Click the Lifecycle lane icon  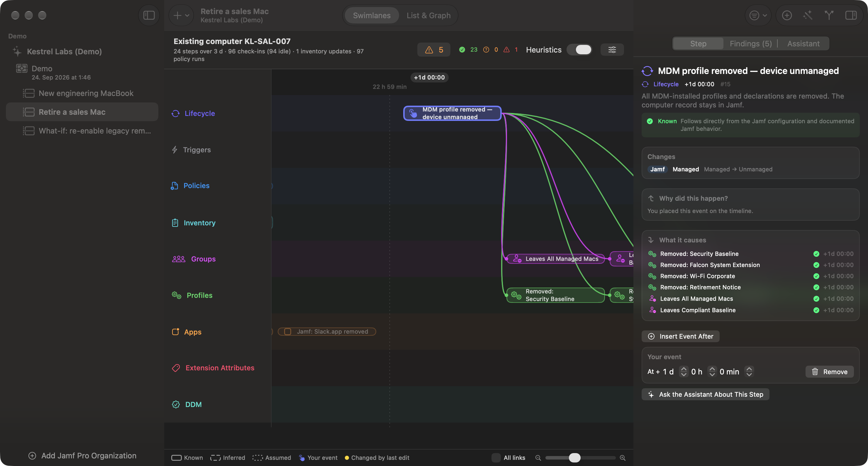(x=176, y=113)
